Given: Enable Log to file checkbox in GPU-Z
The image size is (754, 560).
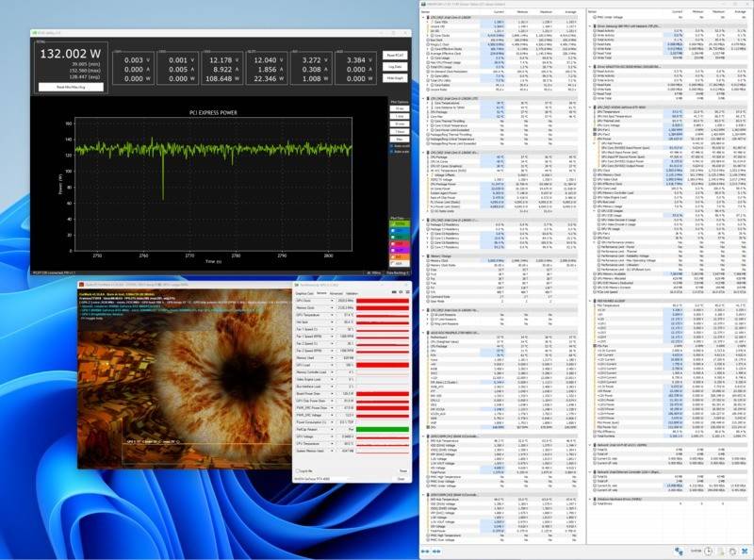Looking at the screenshot, I should [x=298, y=471].
